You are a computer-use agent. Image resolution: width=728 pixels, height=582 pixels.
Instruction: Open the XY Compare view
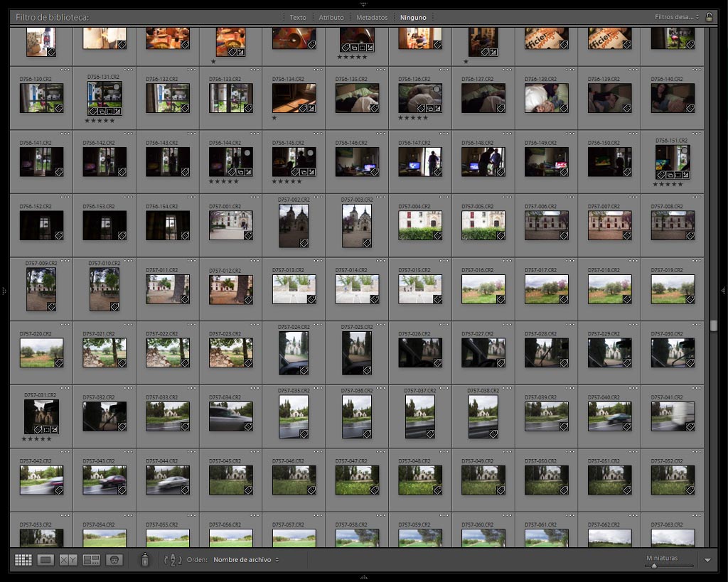[68, 560]
